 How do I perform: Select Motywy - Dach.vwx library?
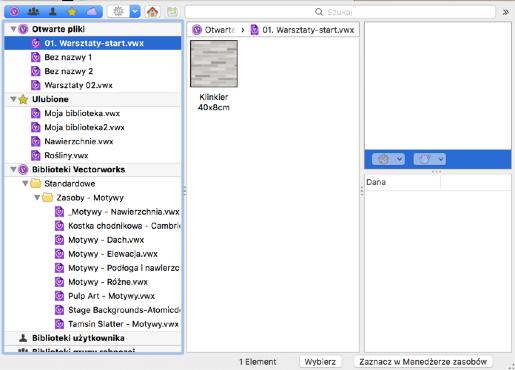coord(93,240)
